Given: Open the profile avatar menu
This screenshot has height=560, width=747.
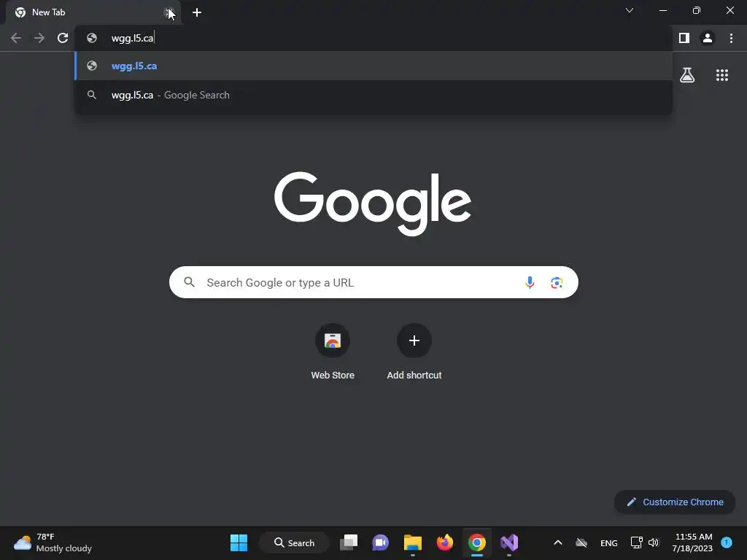Looking at the screenshot, I should (x=708, y=38).
